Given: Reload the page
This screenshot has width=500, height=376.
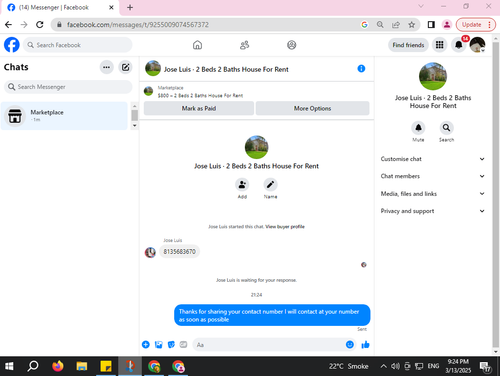Looking at the screenshot, I should [x=40, y=25].
